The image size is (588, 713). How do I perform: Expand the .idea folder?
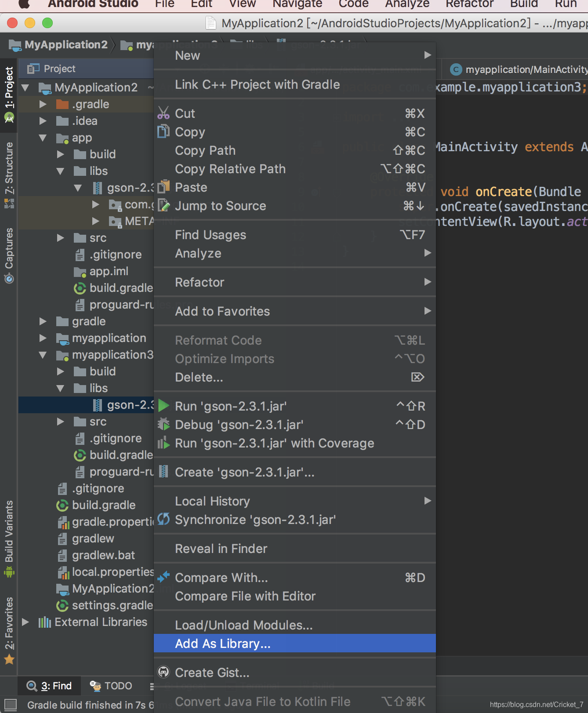43,121
